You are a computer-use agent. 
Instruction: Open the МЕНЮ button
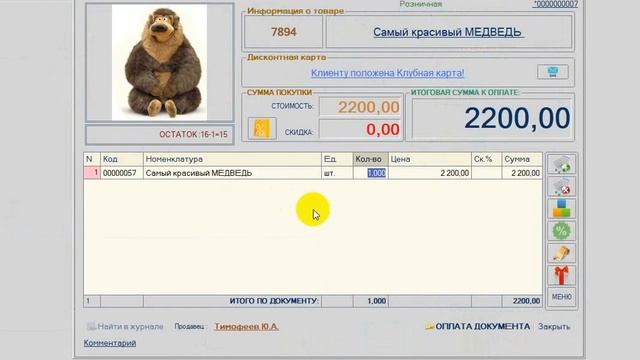562,297
